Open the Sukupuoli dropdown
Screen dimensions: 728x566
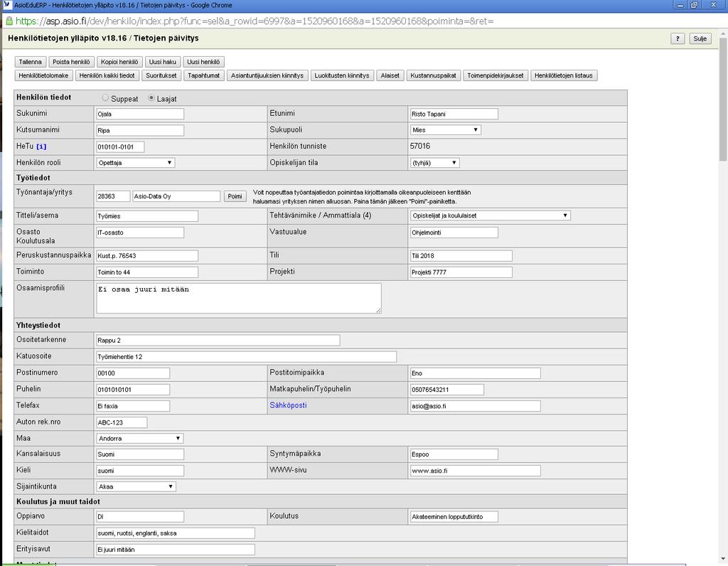tap(445, 130)
